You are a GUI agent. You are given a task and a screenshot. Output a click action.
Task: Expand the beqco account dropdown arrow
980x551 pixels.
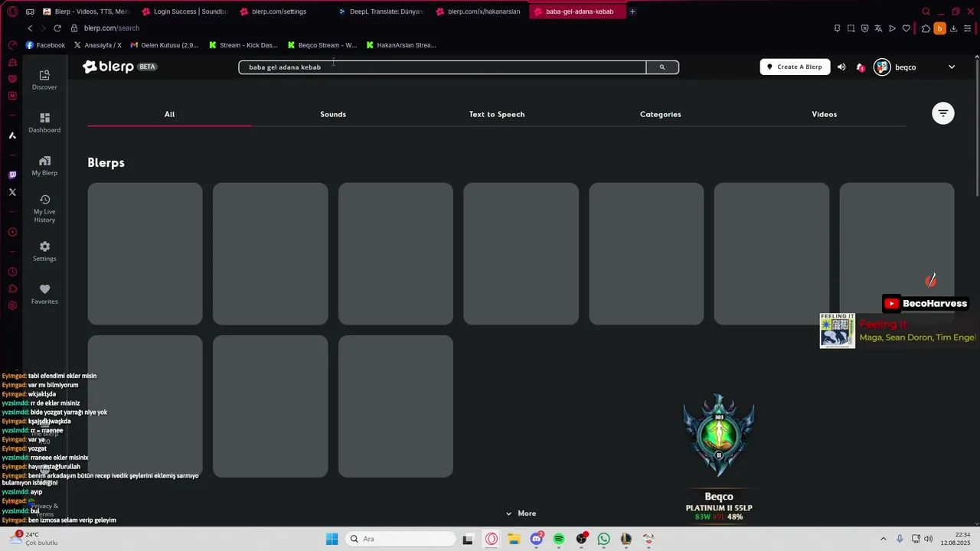coord(952,67)
